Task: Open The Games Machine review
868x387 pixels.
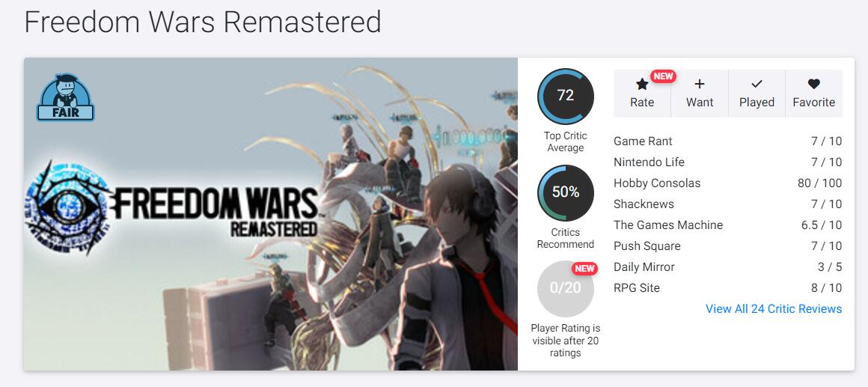Action: (x=668, y=225)
